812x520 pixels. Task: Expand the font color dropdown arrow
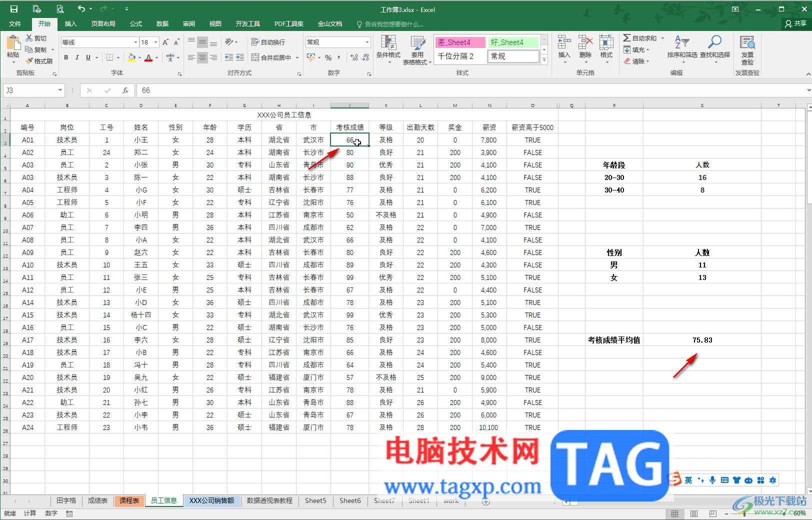[x=156, y=57]
